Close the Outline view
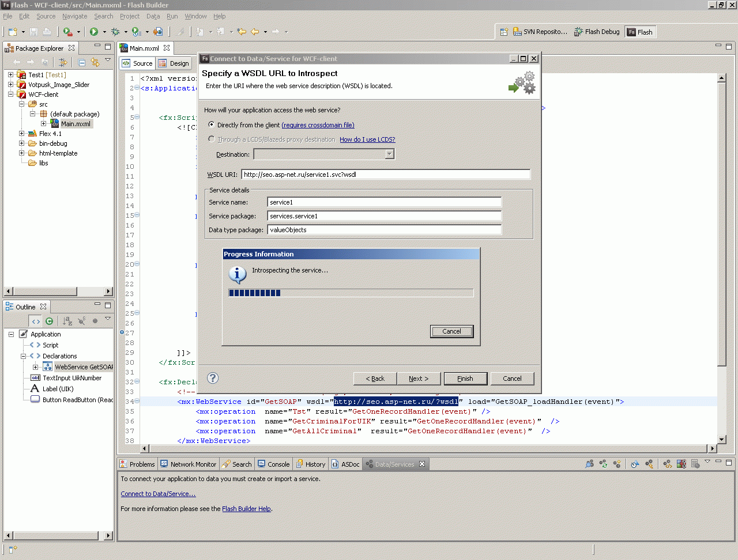 click(x=43, y=307)
